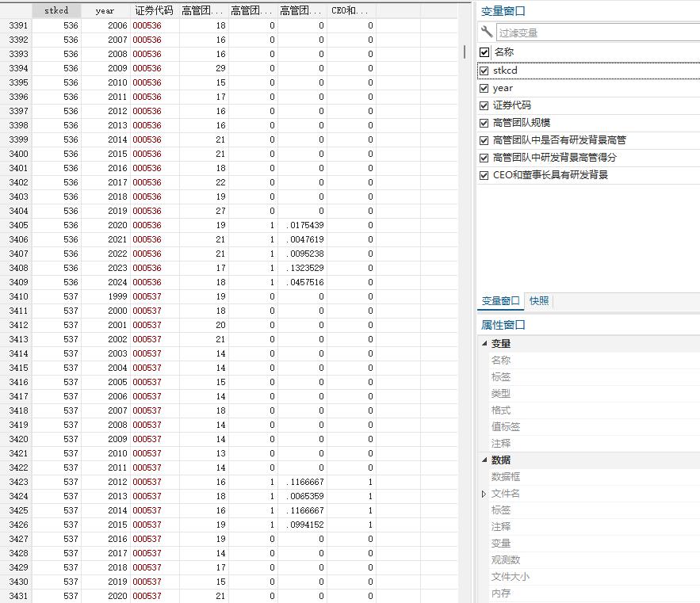Click the stkcd column header
This screenshot has height=603, width=700.
(x=56, y=10)
